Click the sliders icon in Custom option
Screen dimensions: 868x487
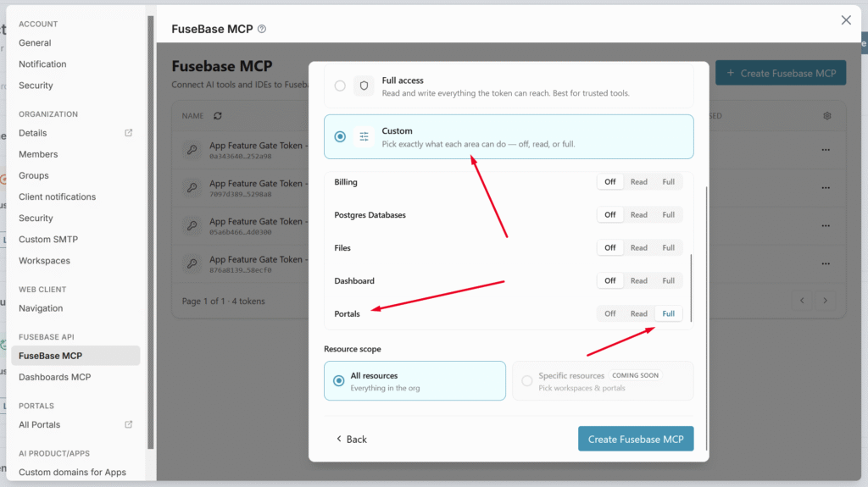click(364, 136)
